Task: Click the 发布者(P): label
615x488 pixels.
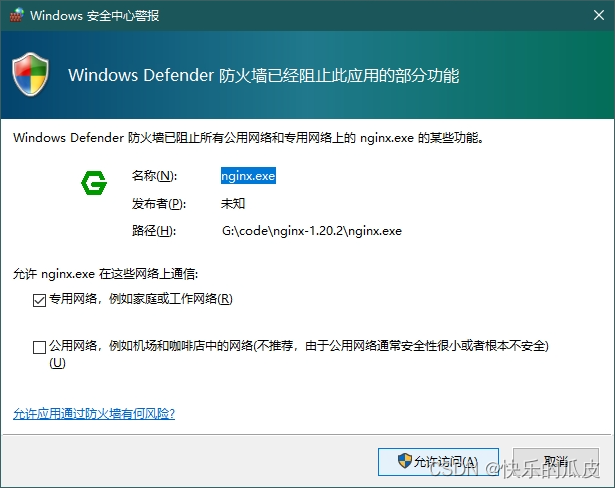Action: click(x=158, y=204)
